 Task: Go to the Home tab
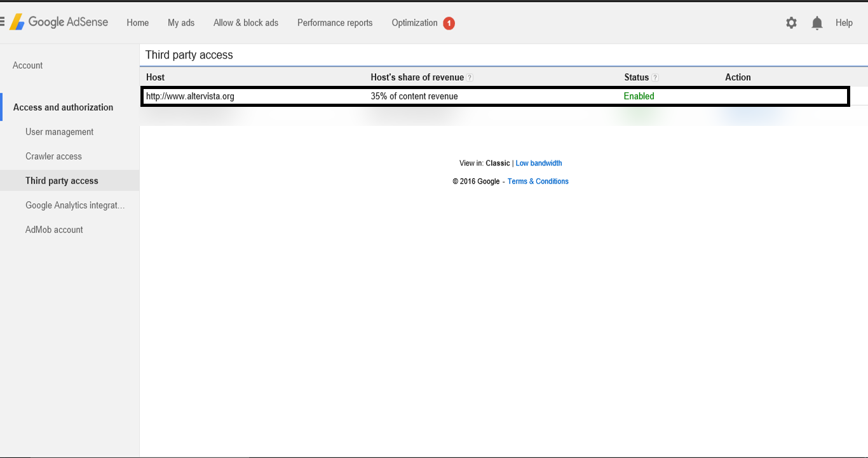(x=138, y=23)
